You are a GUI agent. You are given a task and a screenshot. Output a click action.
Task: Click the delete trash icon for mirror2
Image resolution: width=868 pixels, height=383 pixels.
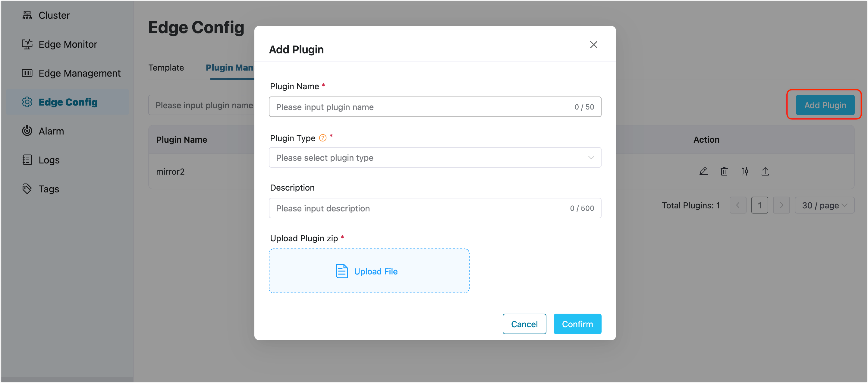click(x=724, y=171)
